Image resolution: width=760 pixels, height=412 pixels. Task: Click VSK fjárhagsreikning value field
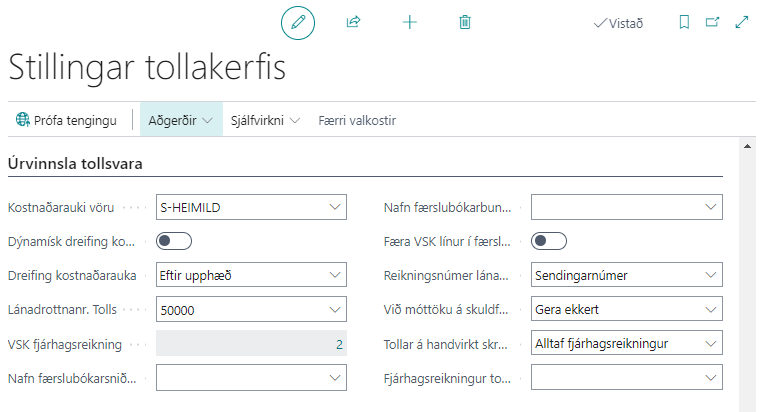tap(251, 344)
